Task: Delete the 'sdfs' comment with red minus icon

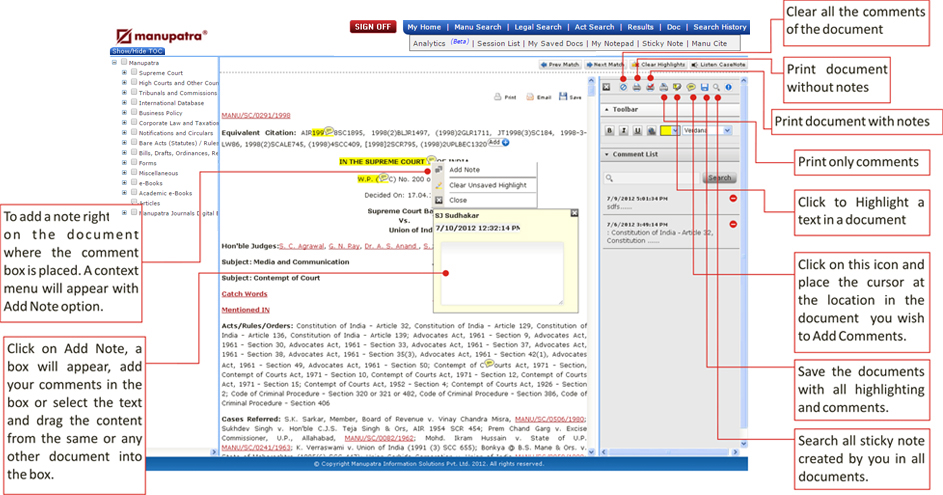Action: point(733,198)
